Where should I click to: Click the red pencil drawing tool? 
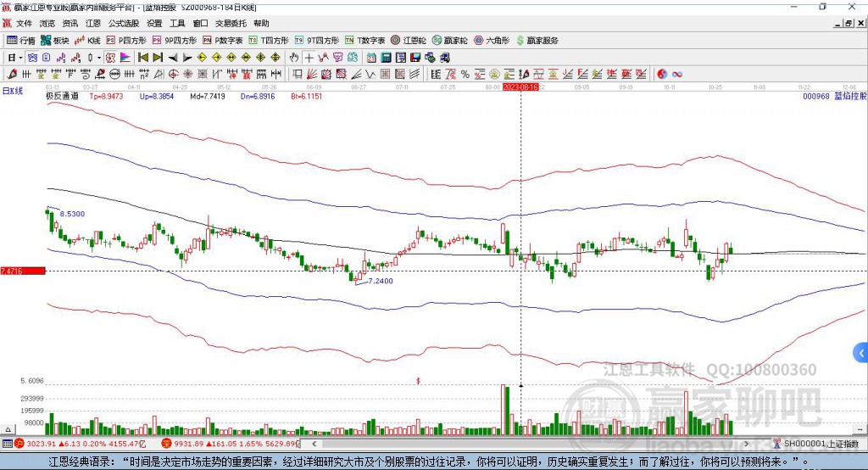coord(12,74)
